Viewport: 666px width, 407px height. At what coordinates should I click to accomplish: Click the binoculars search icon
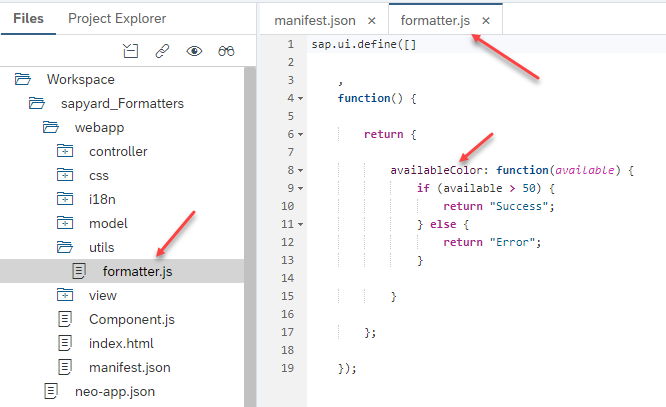click(226, 51)
